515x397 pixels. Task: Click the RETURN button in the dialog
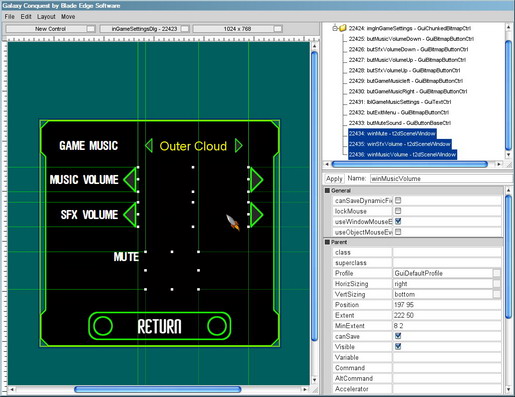click(160, 326)
